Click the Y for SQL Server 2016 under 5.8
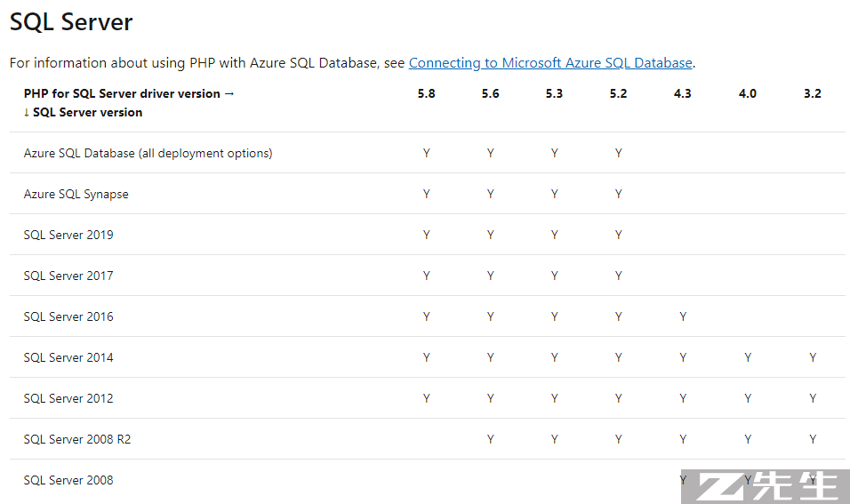850x504 pixels. [x=427, y=316]
